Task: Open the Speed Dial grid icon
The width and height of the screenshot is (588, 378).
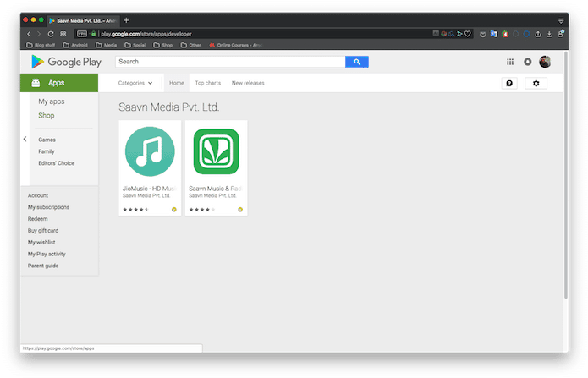Action: point(63,34)
